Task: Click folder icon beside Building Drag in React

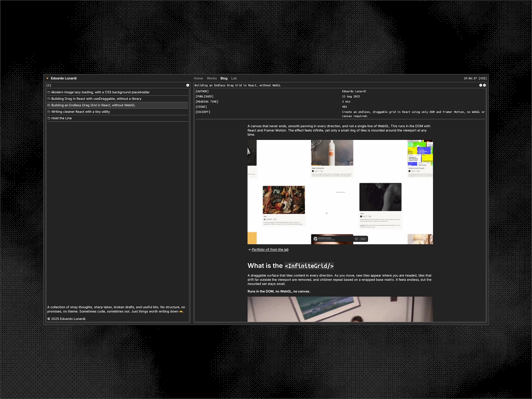Action: click(x=49, y=99)
